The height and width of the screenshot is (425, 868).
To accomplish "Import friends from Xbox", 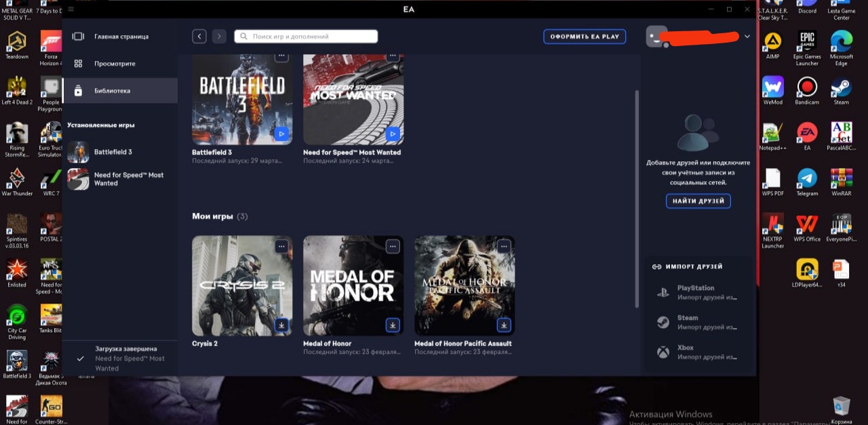I will (x=698, y=352).
